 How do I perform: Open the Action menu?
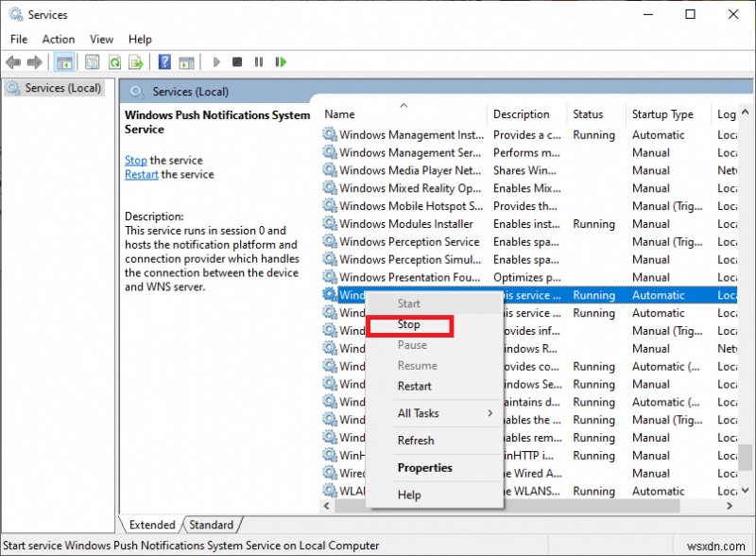(x=58, y=39)
